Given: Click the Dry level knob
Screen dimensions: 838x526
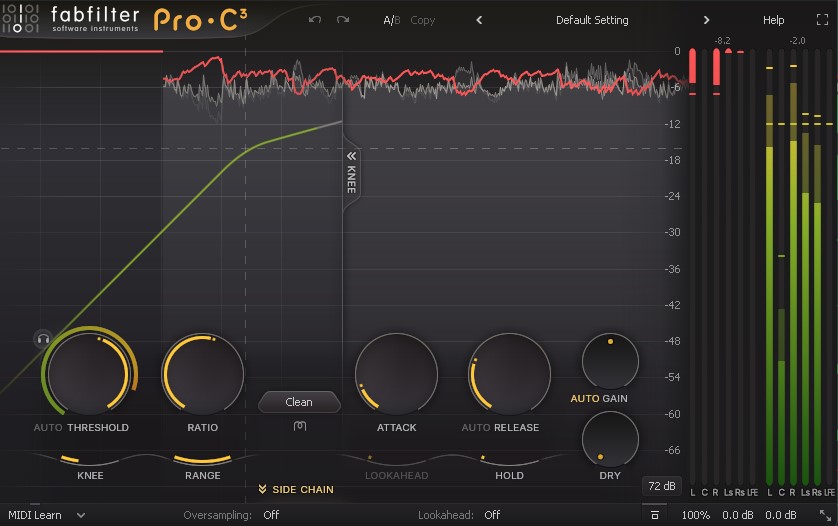Looking at the screenshot, I should [x=610, y=439].
